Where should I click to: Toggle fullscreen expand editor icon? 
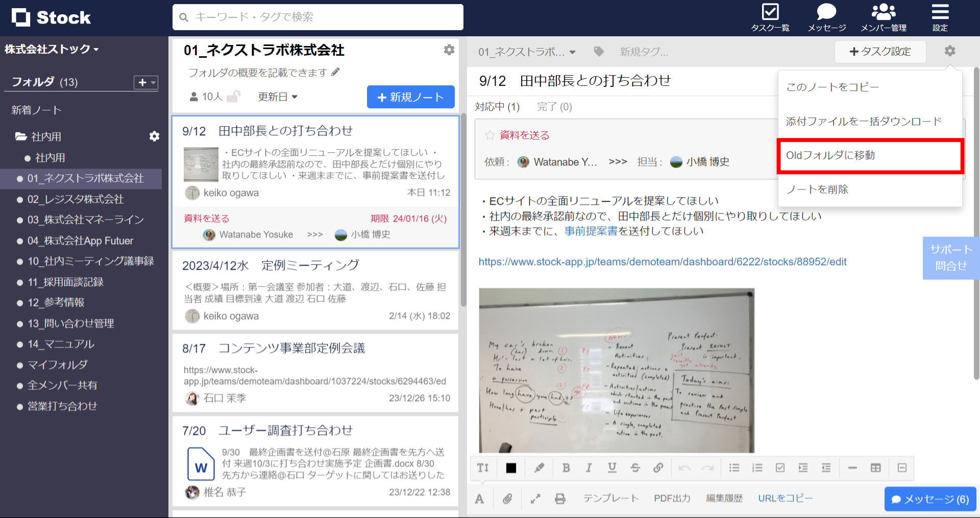click(x=535, y=499)
